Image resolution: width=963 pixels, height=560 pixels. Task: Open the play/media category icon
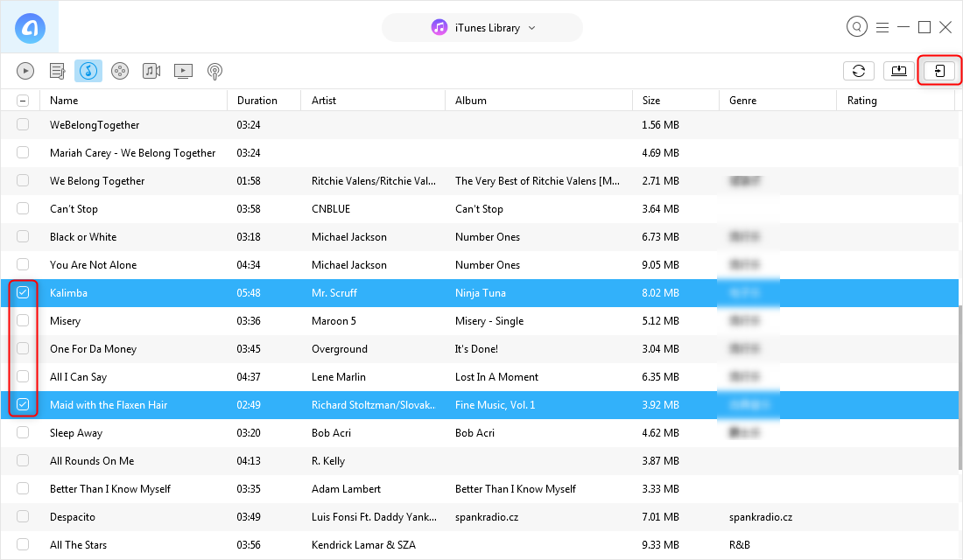click(25, 71)
